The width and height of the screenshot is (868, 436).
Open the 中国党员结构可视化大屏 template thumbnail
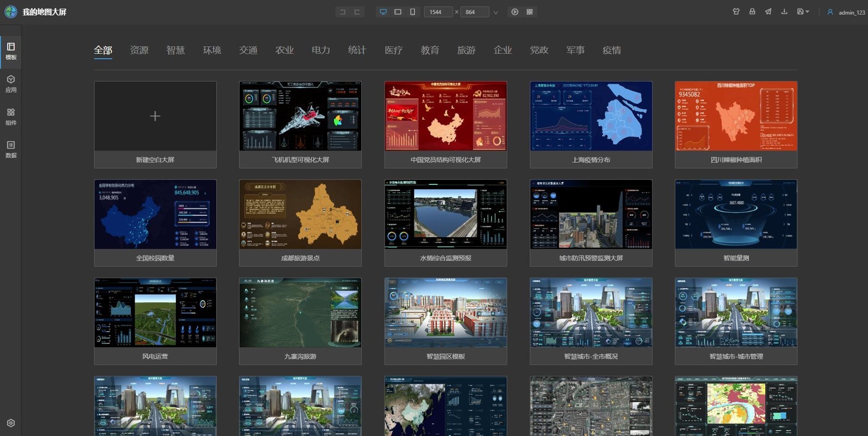tap(445, 116)
